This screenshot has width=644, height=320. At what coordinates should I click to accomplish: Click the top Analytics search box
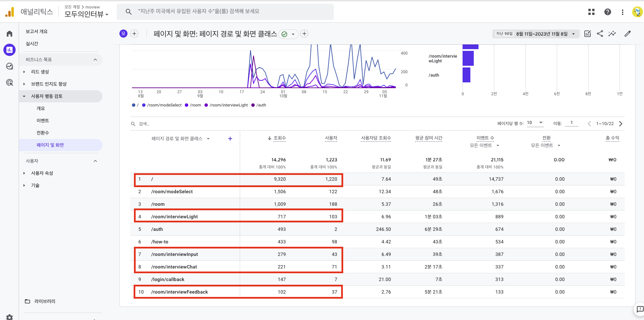pyautogui.click(x=225, y=12)
